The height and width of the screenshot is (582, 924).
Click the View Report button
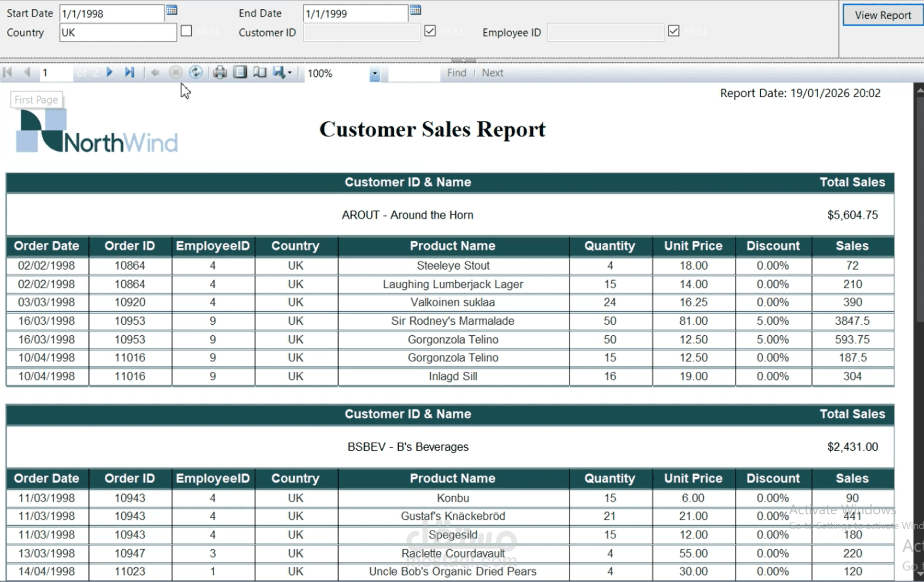pyautogui.click(x=882, y=15)
